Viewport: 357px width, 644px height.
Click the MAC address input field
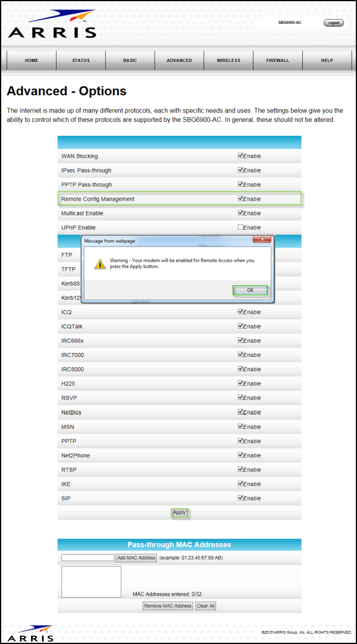click(87, 558)
